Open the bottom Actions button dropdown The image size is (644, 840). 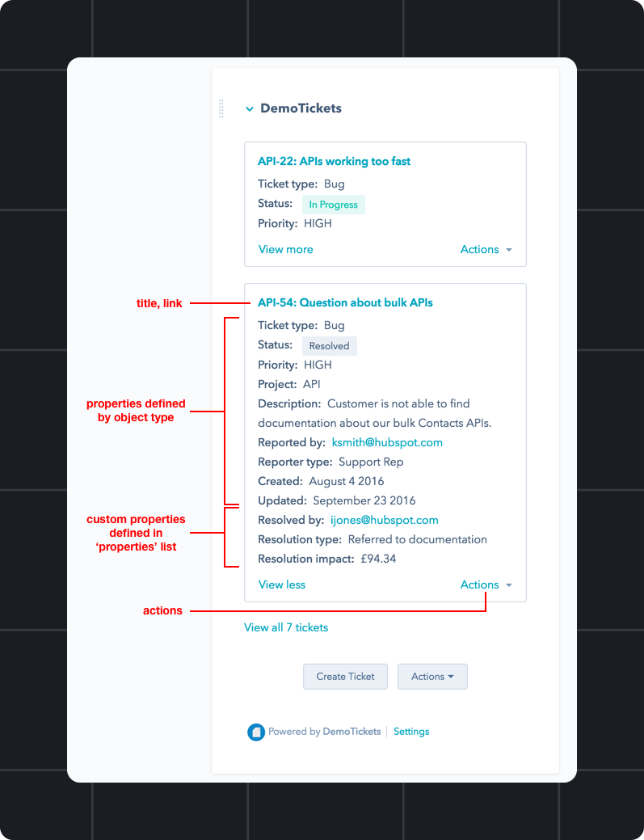pos(432,677)
